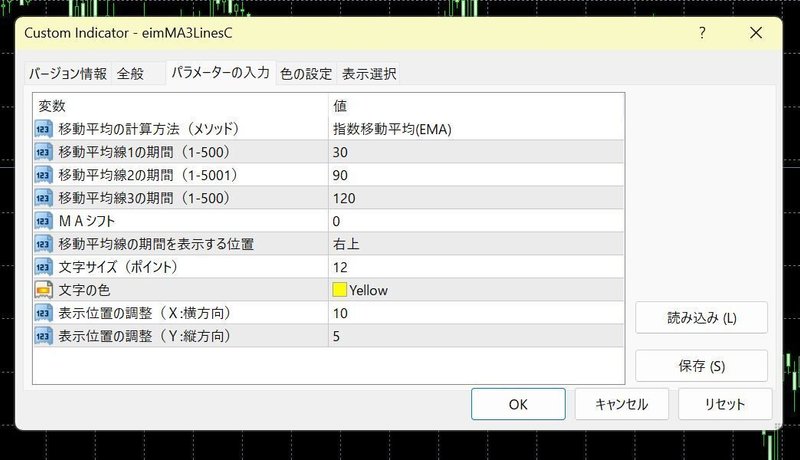Open the 色の設定 tab
The height and width of the screenshot is (460, 800).
point(306,74)
